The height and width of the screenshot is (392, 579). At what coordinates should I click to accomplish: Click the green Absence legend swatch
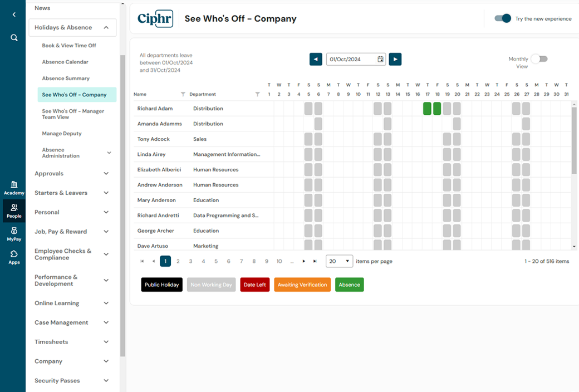pos(349,285)
